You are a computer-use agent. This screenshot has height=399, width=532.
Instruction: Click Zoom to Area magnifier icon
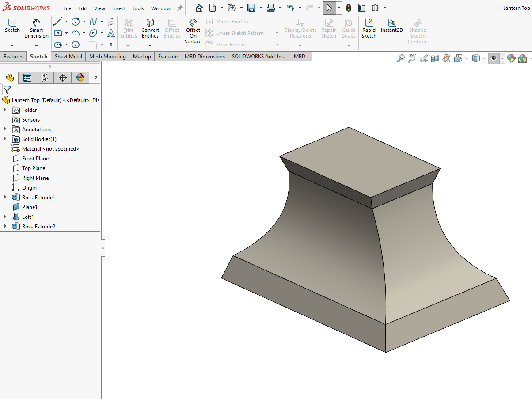tap(412, 58)
